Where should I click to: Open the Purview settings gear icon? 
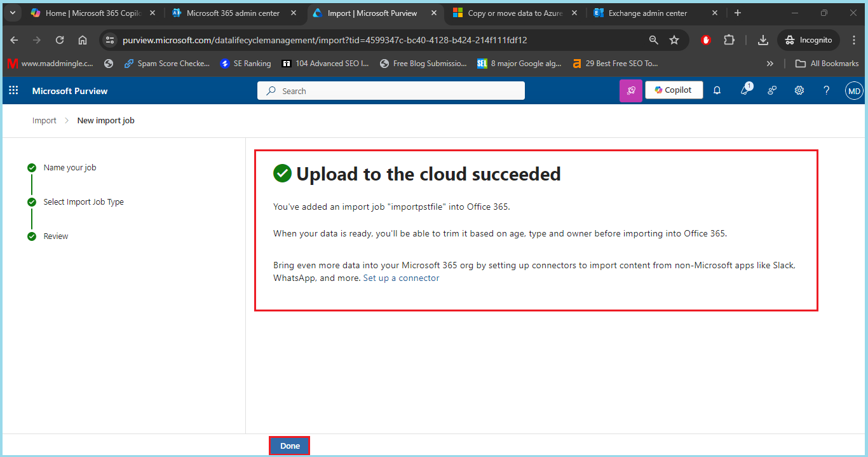tap(799, 91)
